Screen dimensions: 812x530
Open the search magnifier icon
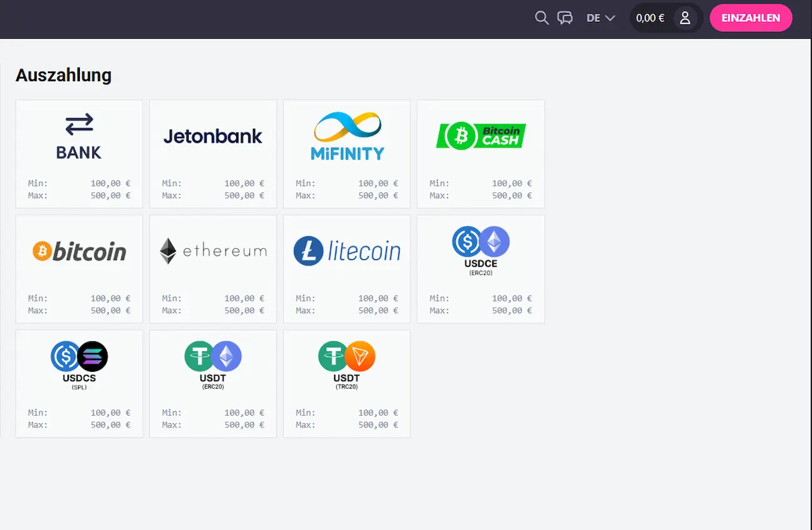click(542, 18)
